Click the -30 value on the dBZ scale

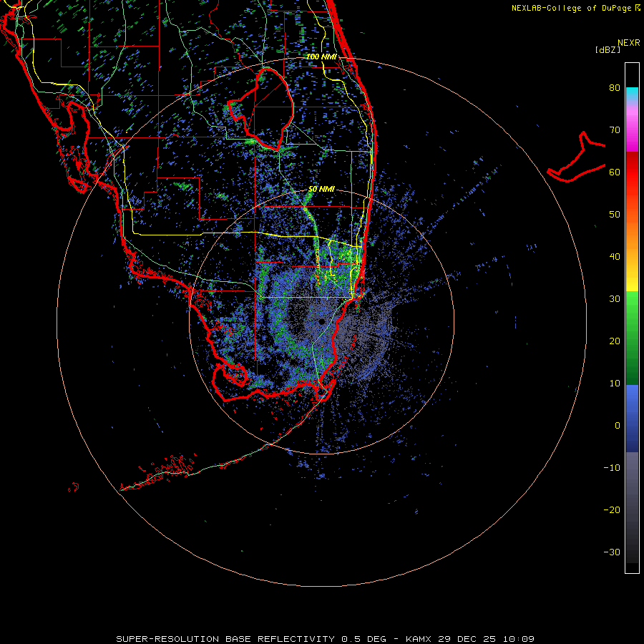612,552
